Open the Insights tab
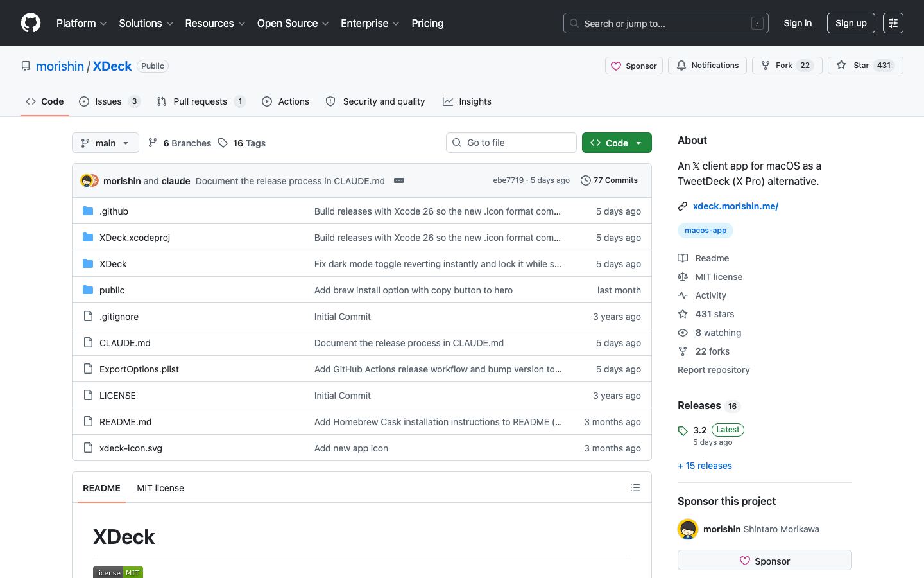Image resolution: width=924 pixels, height=578 pixels. point(467,101)
